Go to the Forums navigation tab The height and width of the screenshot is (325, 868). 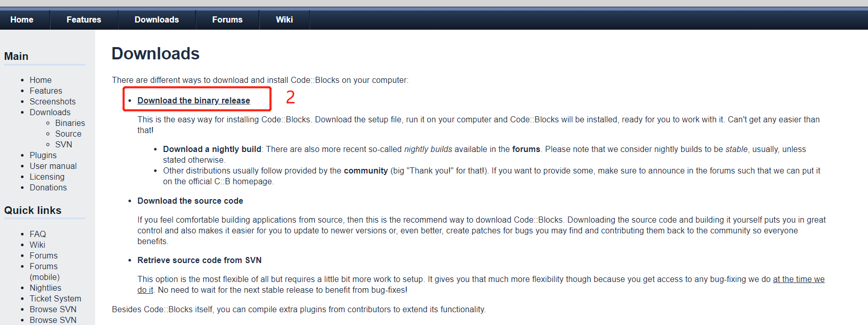click(x=227, y=19)
